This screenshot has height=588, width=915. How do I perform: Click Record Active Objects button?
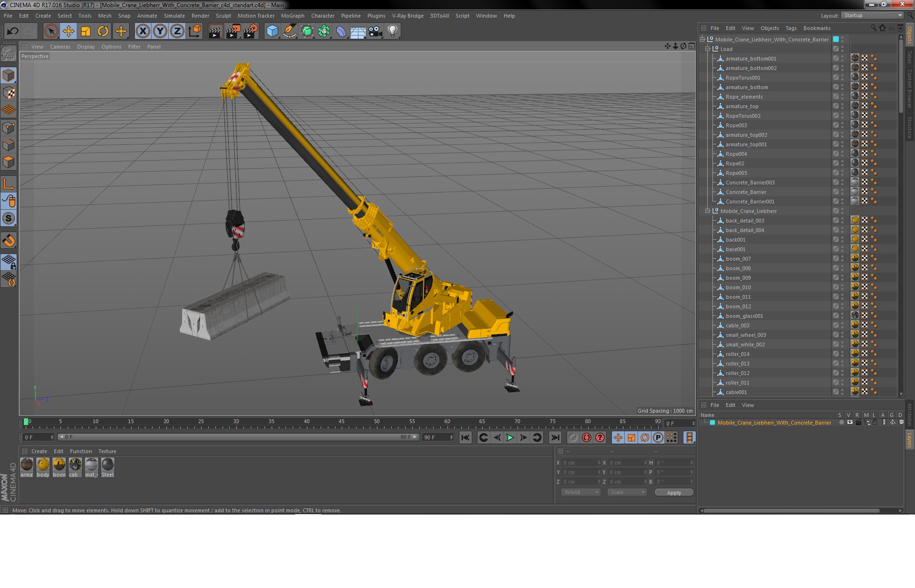click(x=573, y=437)
